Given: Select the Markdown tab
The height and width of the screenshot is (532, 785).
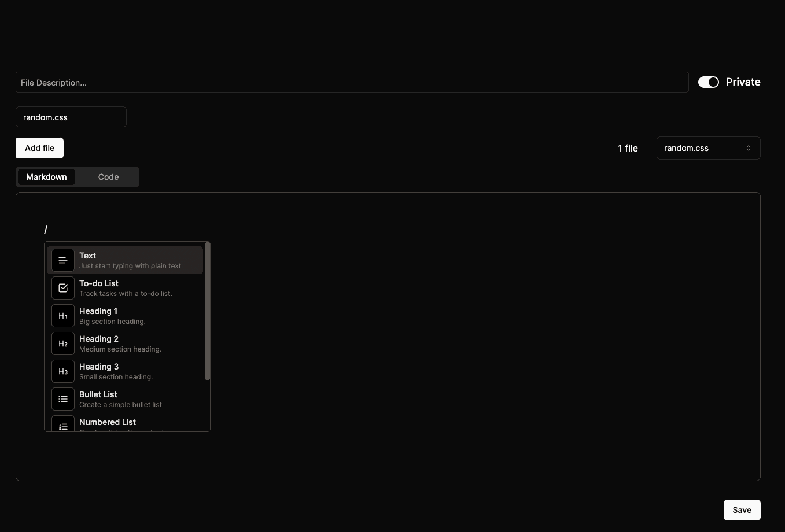Looking at the screenshot, I should (x=46, y=177).
